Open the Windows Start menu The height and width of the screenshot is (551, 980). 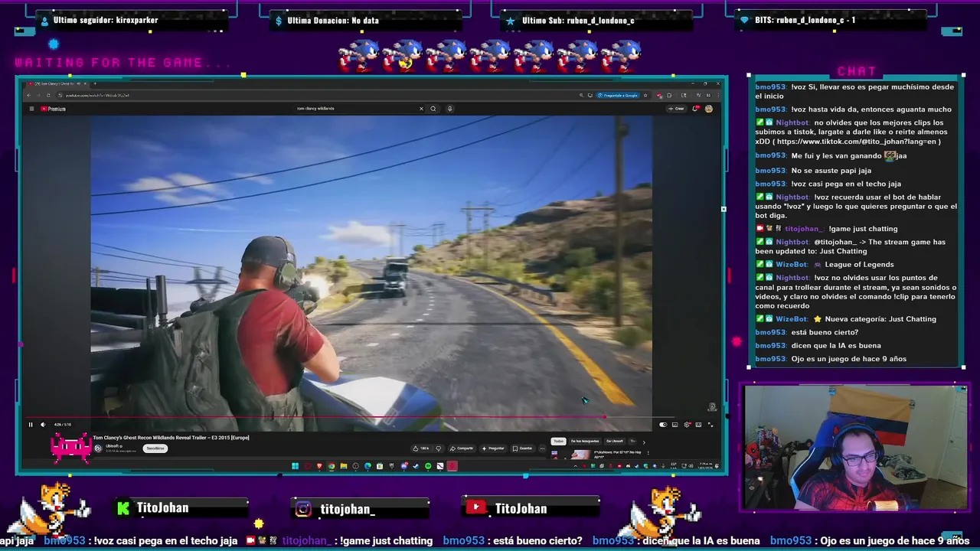point(295,466)
